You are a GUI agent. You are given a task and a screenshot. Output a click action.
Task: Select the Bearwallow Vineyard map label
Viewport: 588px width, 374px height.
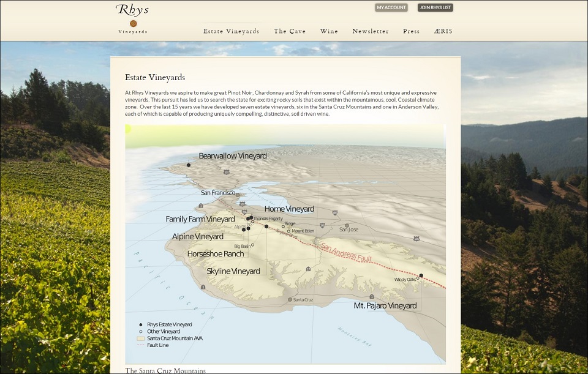pyautogui.click(x=233, y=156)
